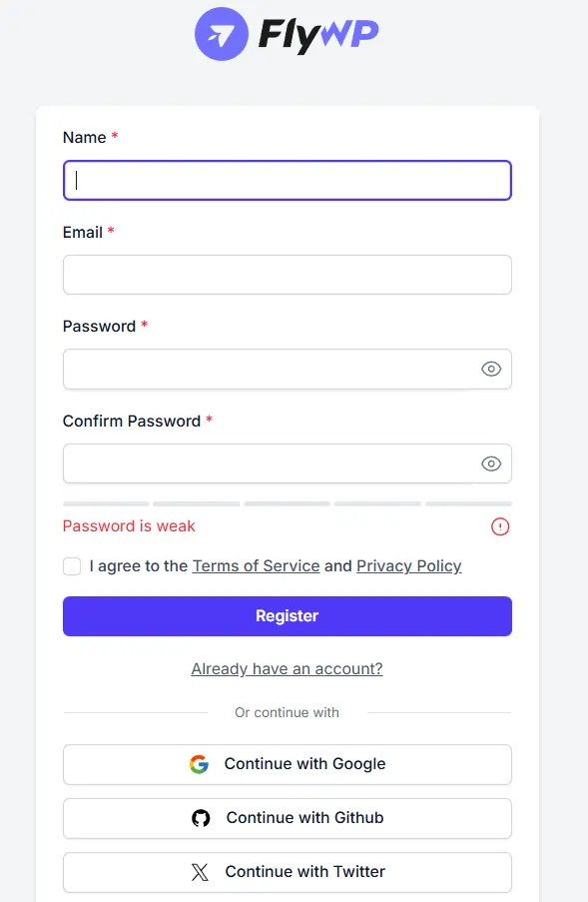This screenshot has height=902, width=588.
Task: Click Already have an account link
Action: [287, 668]
